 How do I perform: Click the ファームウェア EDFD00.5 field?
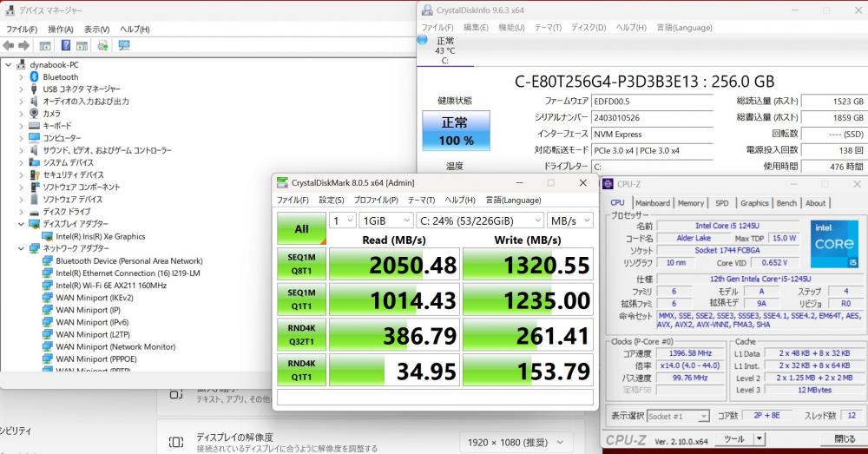click(652, 102)
